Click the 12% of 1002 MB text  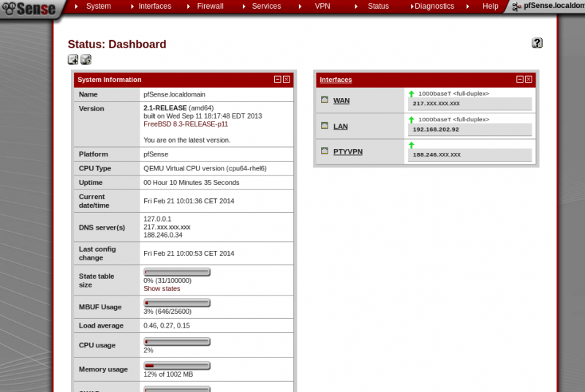[168, 374]
